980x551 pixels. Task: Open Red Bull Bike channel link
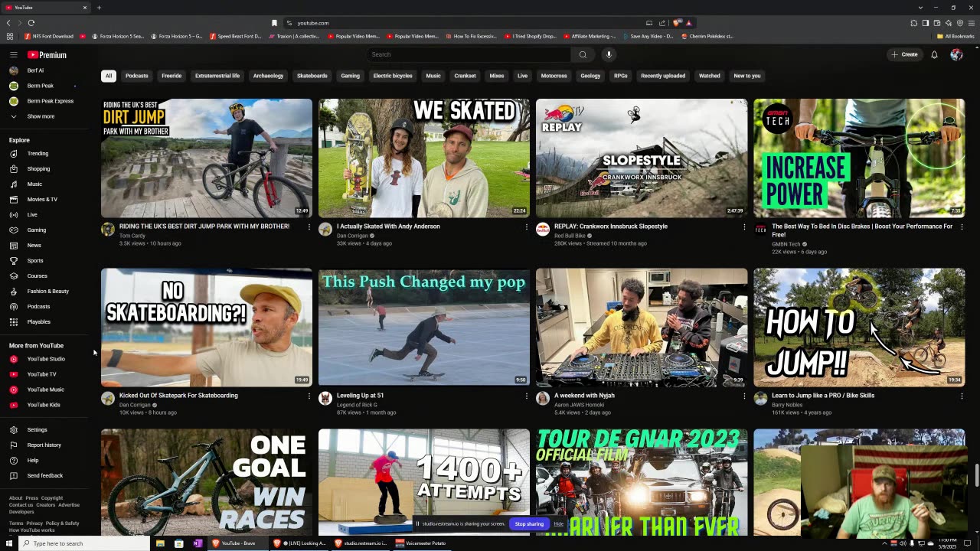(570, 236)
